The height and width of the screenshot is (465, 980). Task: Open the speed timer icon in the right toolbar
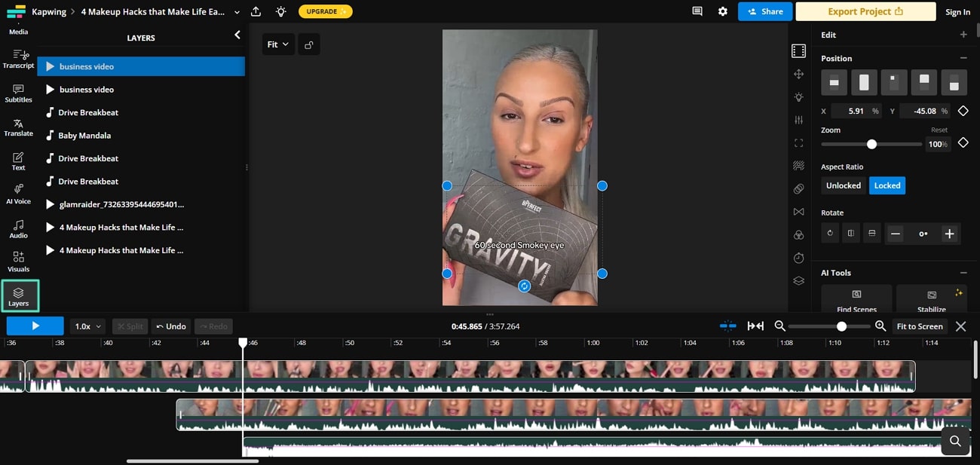pyautogui.click(x=798, y=258)
